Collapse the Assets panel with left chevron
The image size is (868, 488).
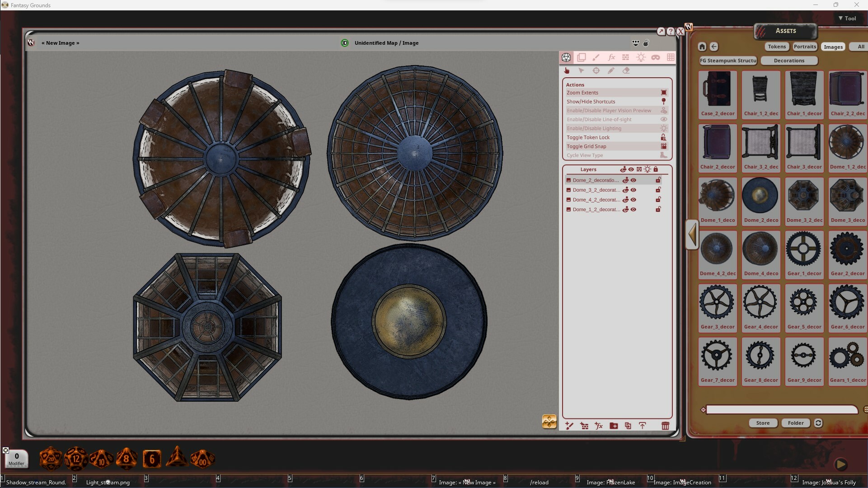[692, 235]
